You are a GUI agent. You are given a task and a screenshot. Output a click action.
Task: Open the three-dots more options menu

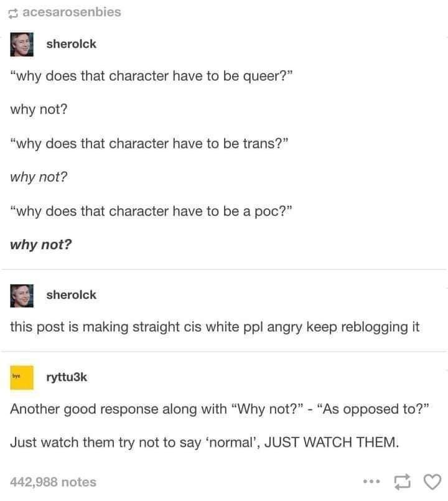371,481
